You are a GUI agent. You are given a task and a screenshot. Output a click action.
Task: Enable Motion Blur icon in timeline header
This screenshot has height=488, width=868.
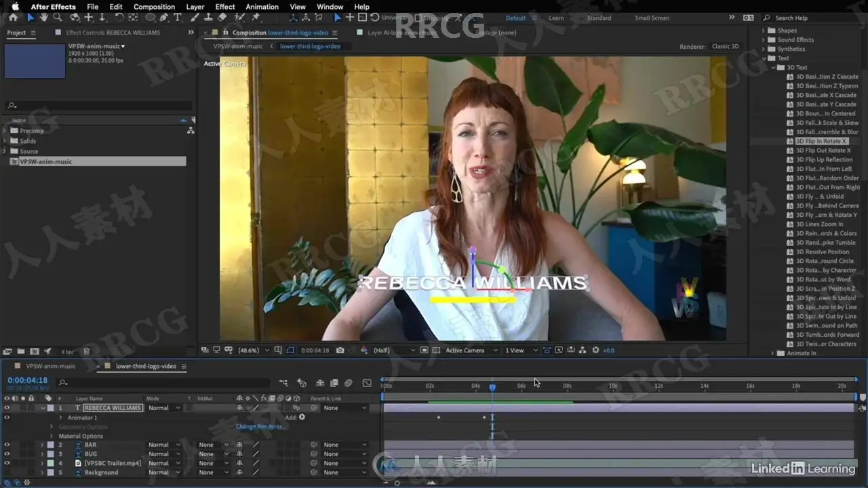pos(348,383)
